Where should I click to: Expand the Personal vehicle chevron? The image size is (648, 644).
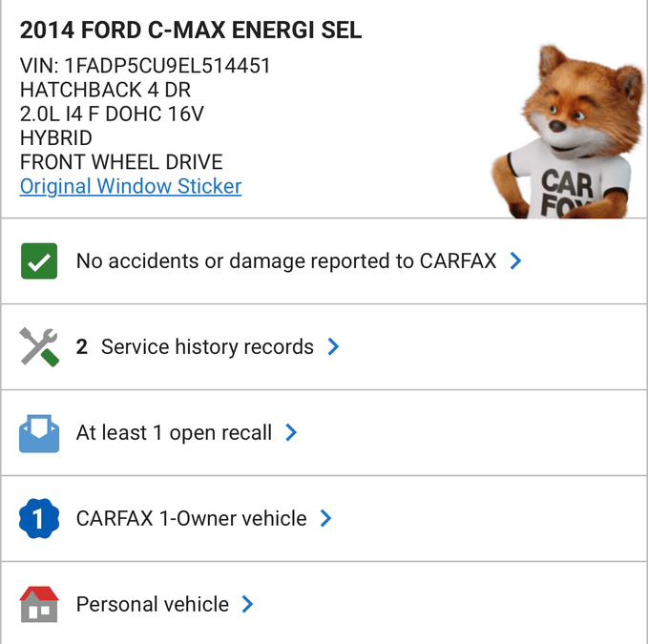(248, 605)
